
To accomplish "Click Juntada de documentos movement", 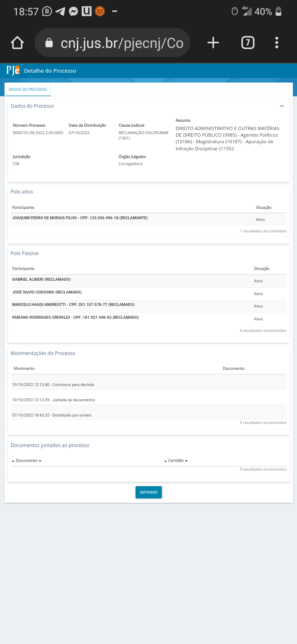I will click(54, 400).
